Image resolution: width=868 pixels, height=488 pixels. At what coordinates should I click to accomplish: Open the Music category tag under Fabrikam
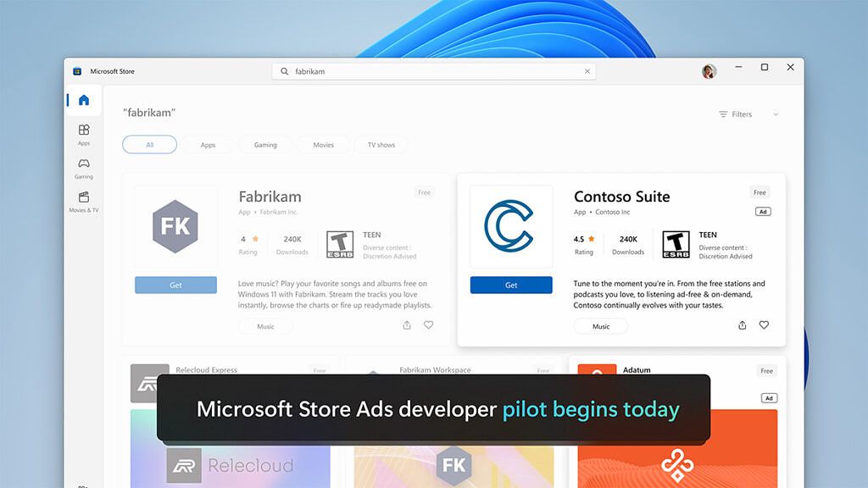264,326
